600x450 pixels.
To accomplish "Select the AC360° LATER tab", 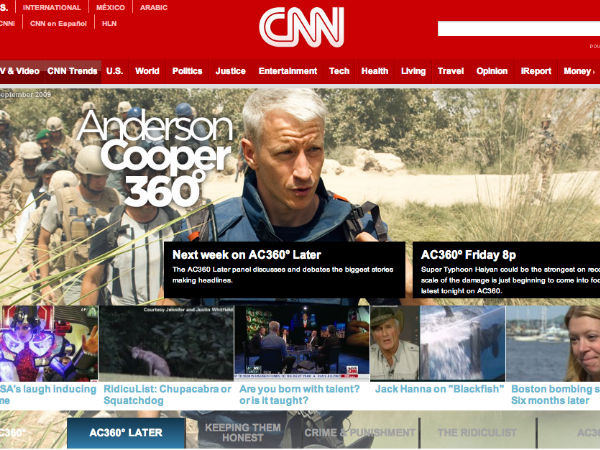I will pyautogui.click(x=126, y=433).
